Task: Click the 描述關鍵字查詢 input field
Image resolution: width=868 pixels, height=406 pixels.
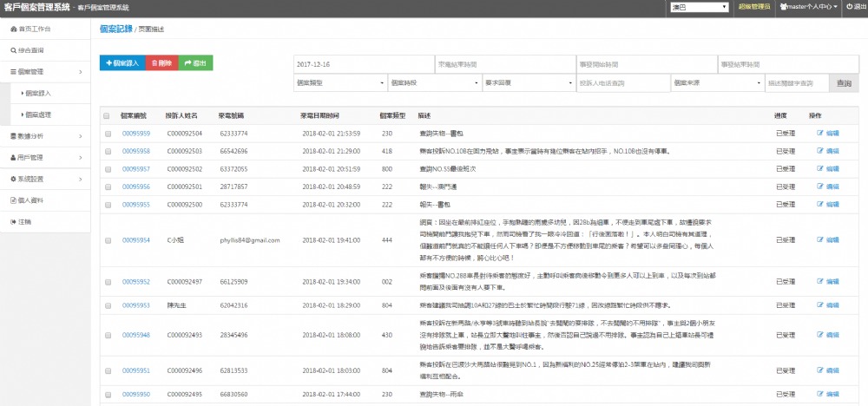Action: tap(797, 83)
